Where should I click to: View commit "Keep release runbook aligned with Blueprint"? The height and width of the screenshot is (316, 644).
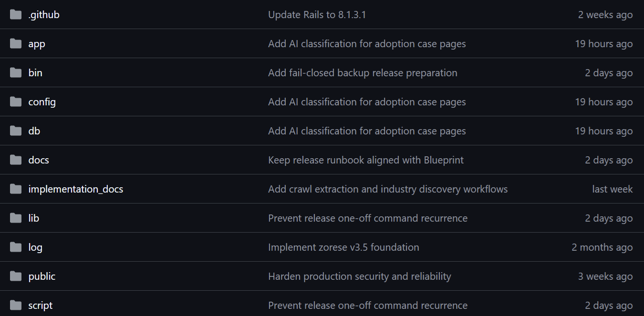point(366,160)
